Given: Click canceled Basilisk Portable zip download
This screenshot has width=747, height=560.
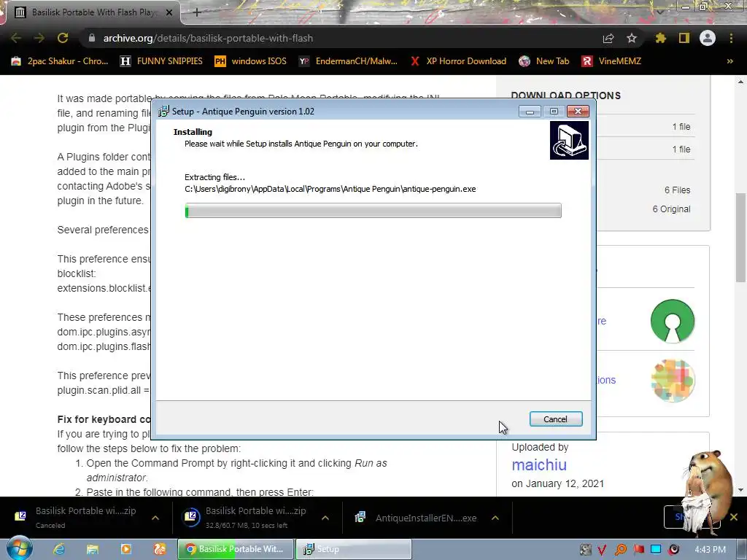Looking at the screenshot, I should coord(76,518).
